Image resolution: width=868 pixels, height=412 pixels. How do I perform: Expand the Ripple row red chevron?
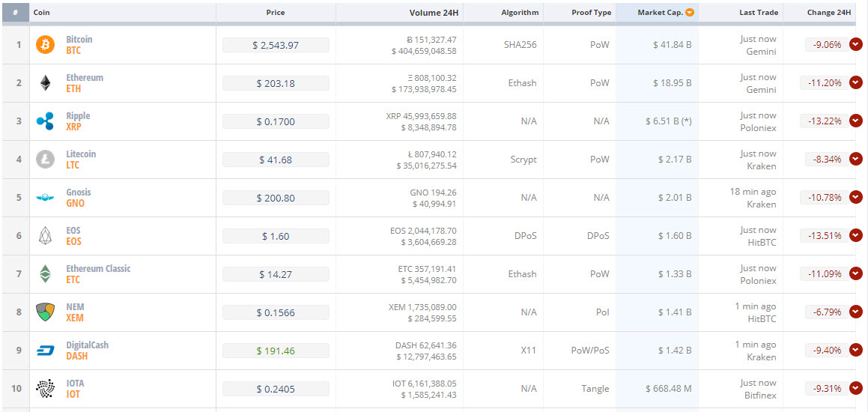[856, 121]
